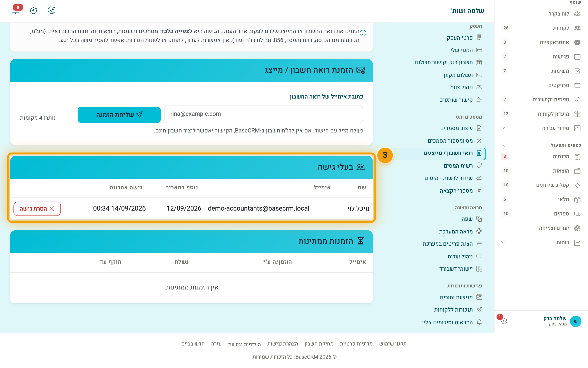Click הסרת גישה for מיכל לוי
The height and width of the screenshot is (368, 588).
pos(37,209)
